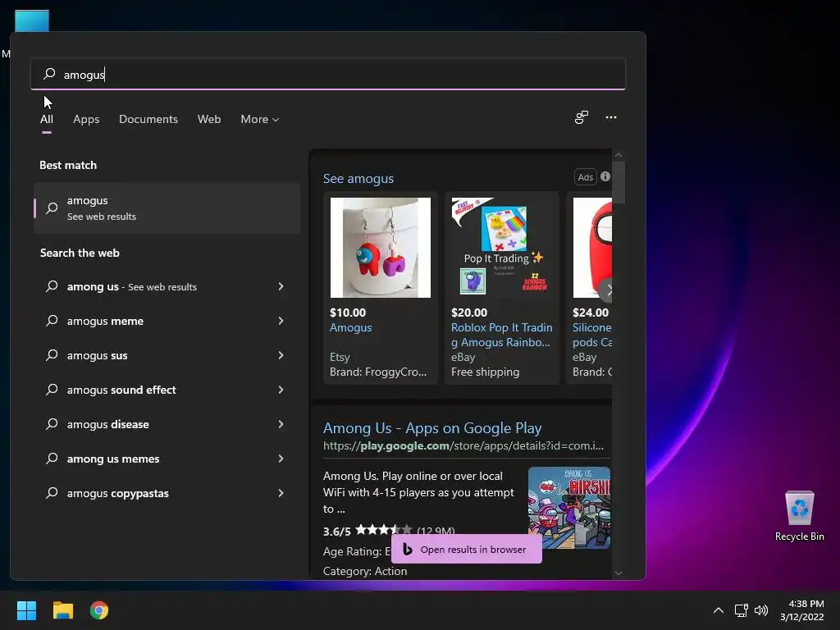The image size is (840, 630).
Task: Select the 'amogus sound effect' suggestion
Action: [x=121, y=390]
